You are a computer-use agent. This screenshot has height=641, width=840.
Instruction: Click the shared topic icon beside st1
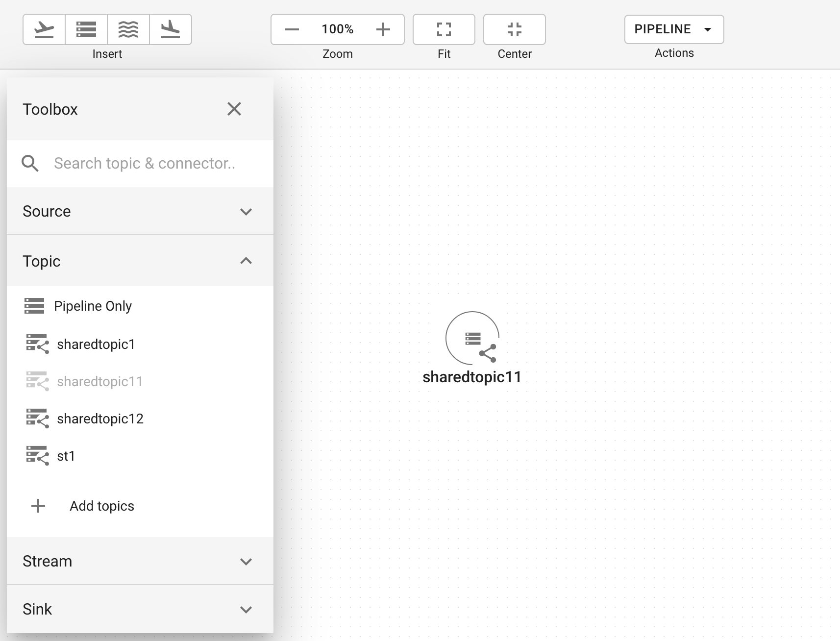(37, 456)
